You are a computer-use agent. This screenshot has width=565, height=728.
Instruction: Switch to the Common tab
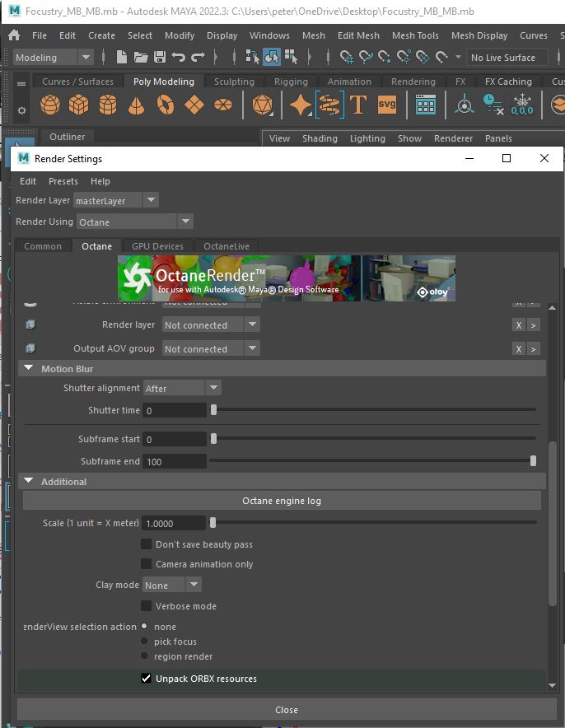click(43, 246)
